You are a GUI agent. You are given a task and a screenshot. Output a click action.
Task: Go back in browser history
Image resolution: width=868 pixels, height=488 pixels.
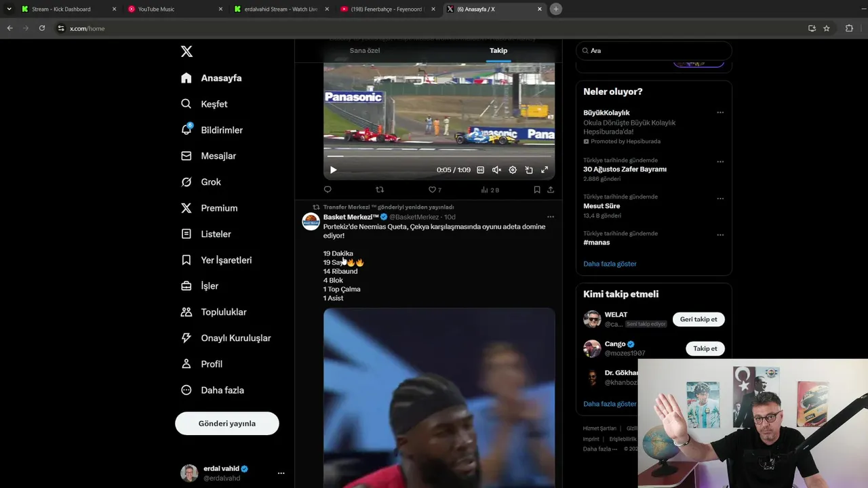(9, 28)
